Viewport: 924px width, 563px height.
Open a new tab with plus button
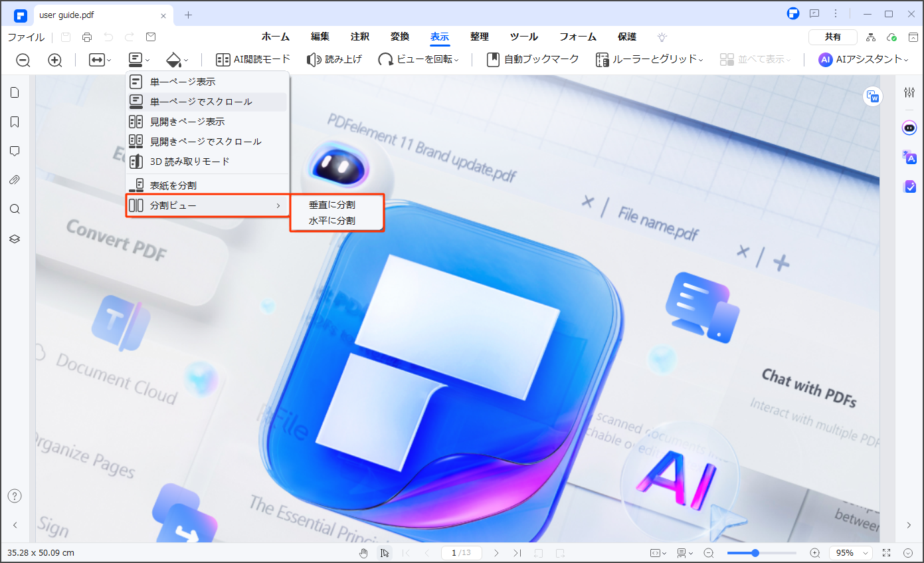pyautogui.click(x=188, y=15)
